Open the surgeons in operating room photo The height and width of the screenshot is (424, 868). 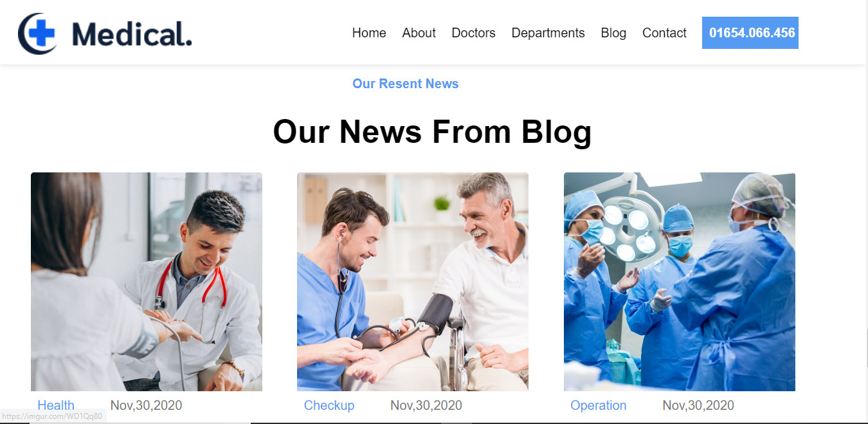tap(680, 282)
